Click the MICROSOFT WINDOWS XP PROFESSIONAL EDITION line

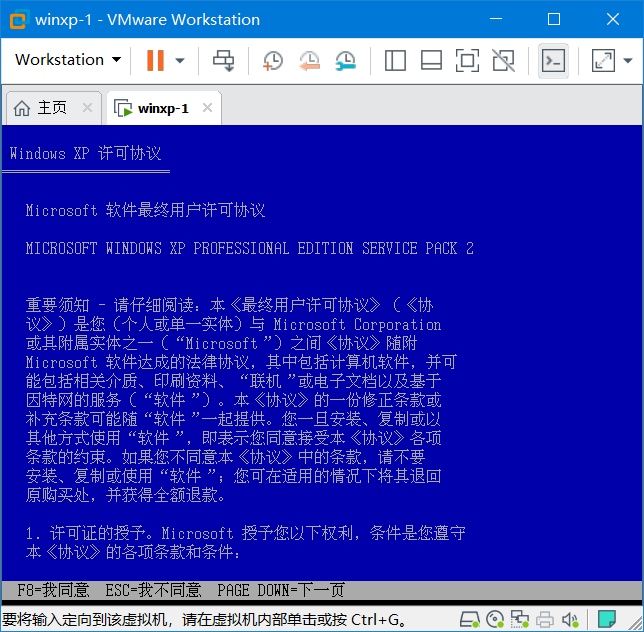249,248
